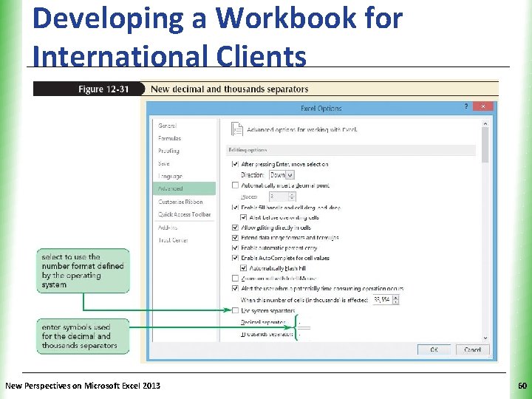Viewport: 532px width, 399px height.
Task: Click OK in Excel Options
Action: [x=434, y=349]
